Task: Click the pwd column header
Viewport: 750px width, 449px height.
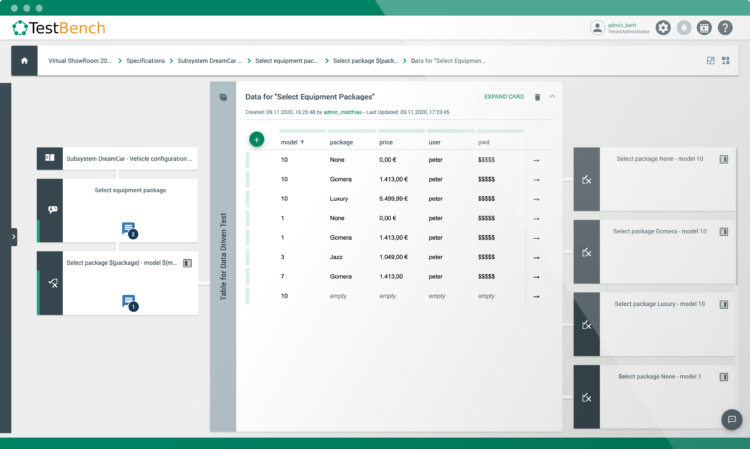Action: click(483, 142)
